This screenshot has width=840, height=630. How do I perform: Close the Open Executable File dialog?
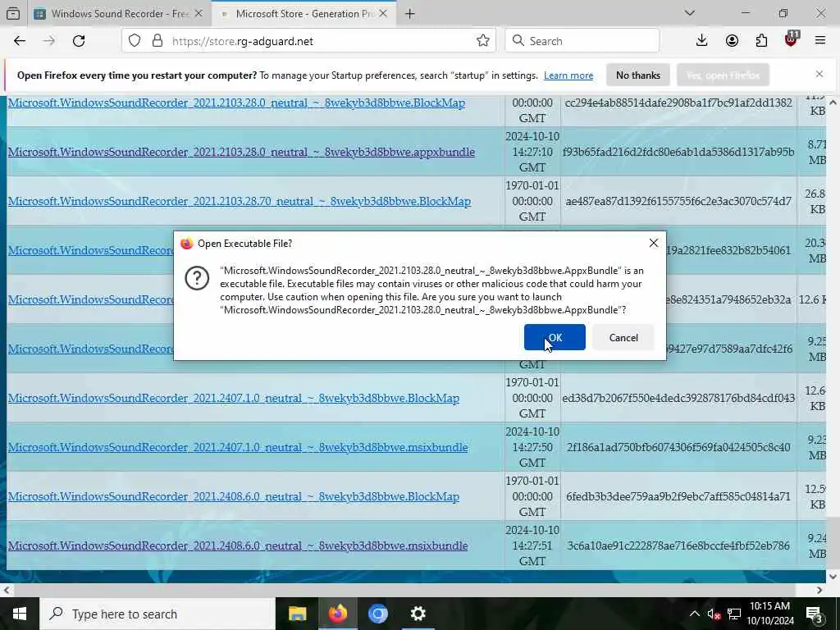(x=653, y=243)
